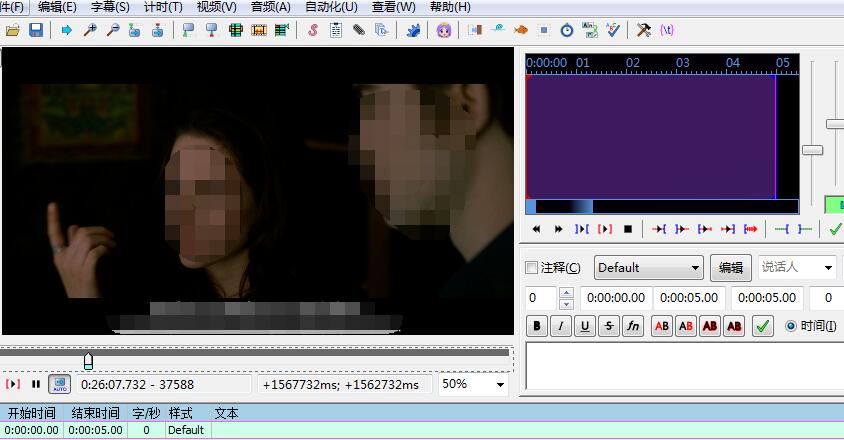Open the 自动化(U) menu
Image resolution: width=844 pixels, height=440 pixels.
pos(330,7)
